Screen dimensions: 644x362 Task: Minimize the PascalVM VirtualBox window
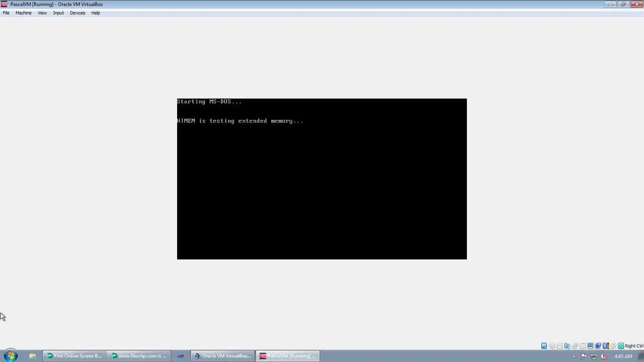(x=610, y=4)
